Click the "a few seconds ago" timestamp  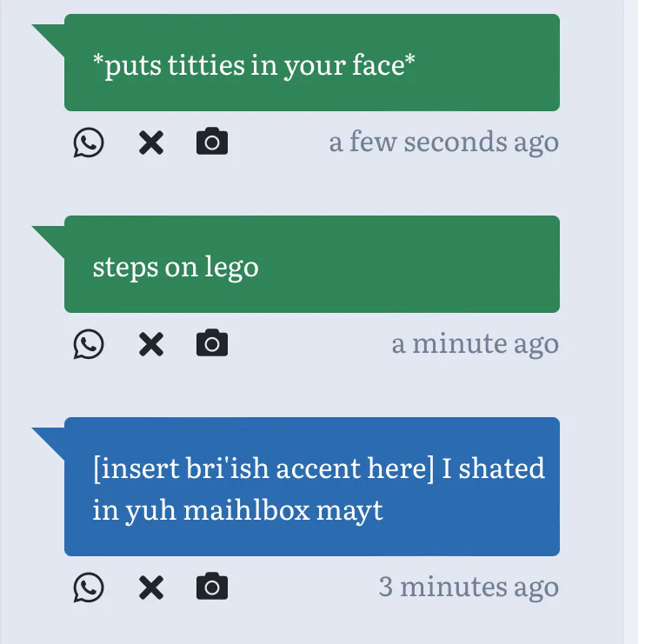click(443, 142)
